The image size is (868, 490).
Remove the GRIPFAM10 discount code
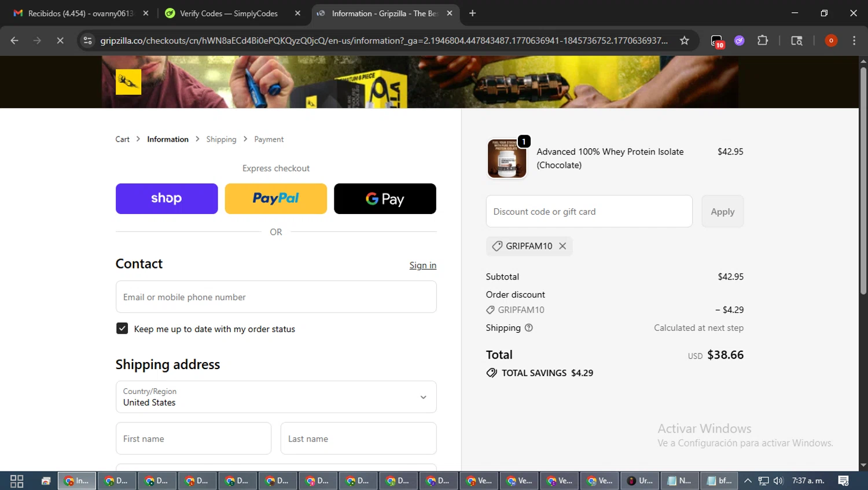[x=562, y=246]
